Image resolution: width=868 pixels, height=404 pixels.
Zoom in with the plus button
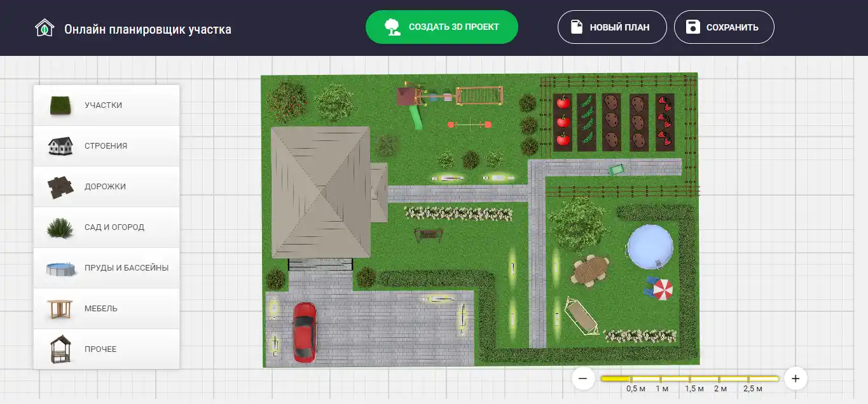point(795,379)
